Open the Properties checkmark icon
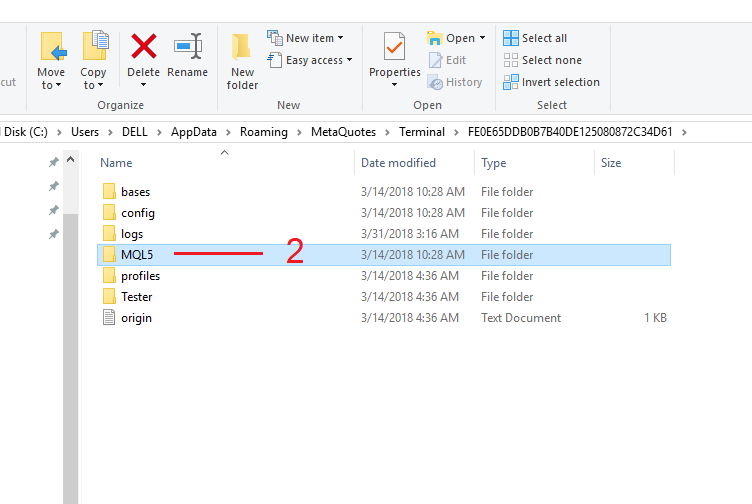This screenshot has height=504, width=752. pyautogui.click(x=394, y=47)
